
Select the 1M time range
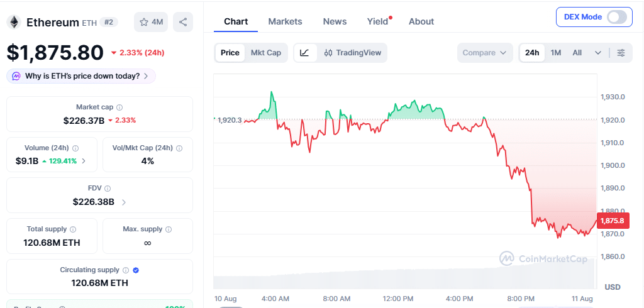tap(556, 53)
